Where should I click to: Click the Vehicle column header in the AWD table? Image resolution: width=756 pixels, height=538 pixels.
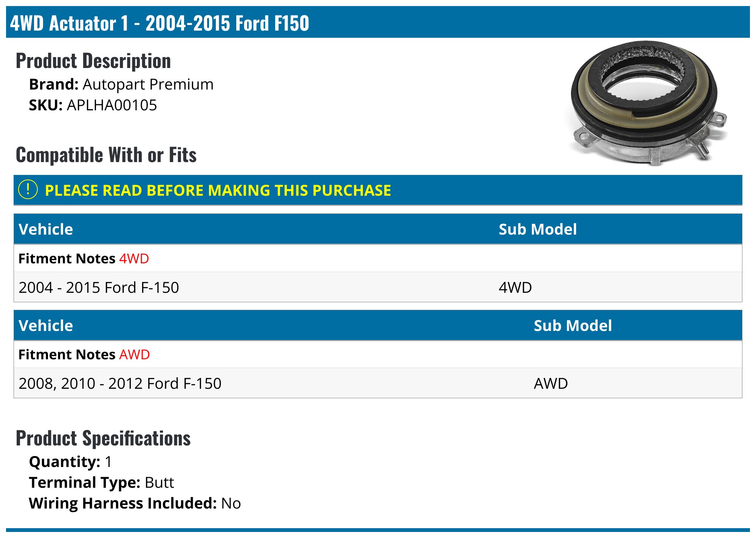[x=46, y=326]
